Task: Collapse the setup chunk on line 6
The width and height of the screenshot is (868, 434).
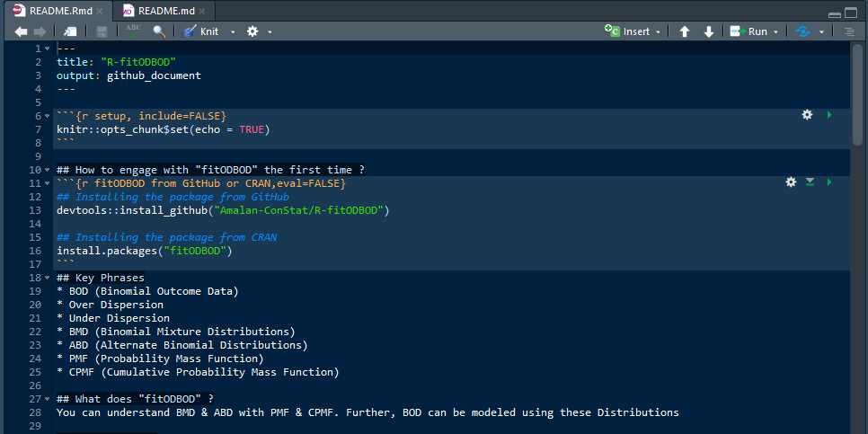Action: click(x=47, y=116)
